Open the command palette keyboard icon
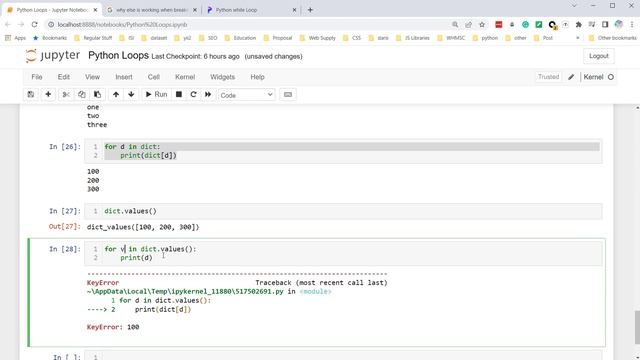The image size is (640, 360). point(288,95)
